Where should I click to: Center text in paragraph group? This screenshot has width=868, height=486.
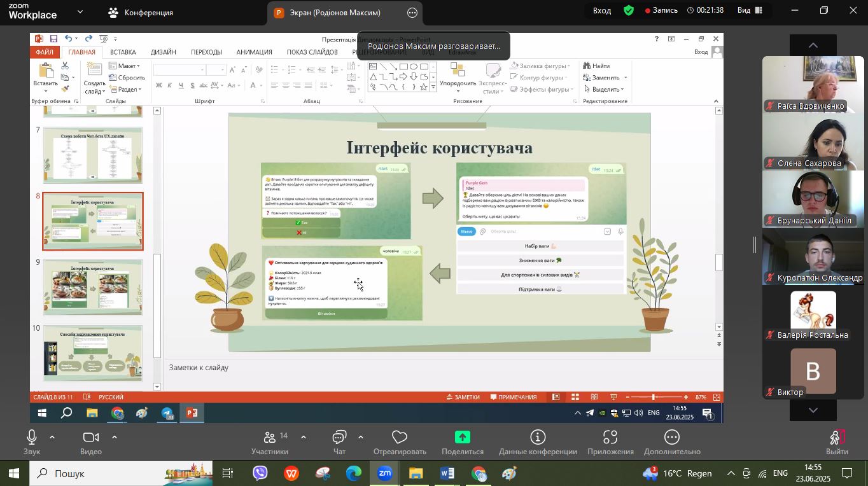pyautogui.click(x=286, y=86)
